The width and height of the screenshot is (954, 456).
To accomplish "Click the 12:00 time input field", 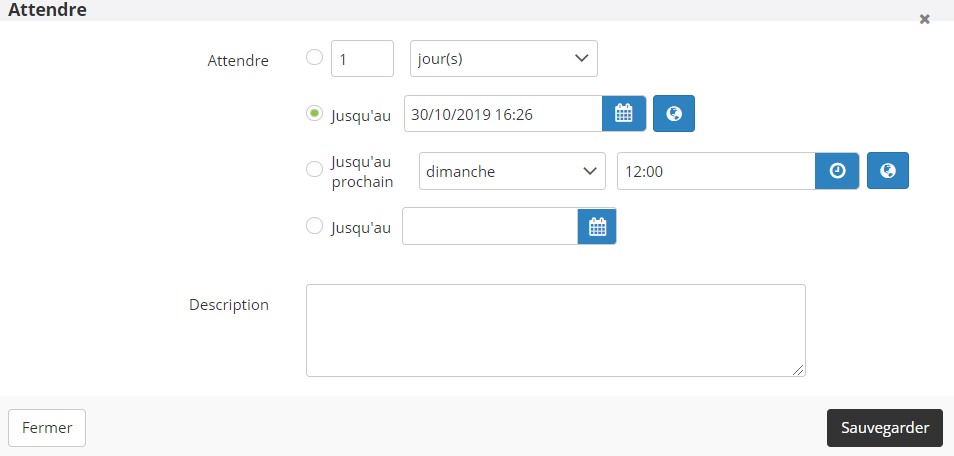I will (x=715, y=171).
